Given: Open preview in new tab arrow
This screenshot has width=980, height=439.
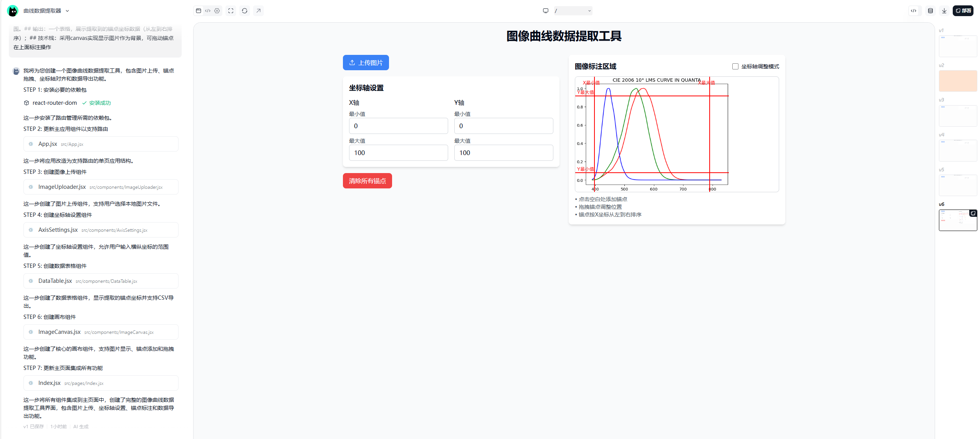Looking at the screenshot, I should 258,11.
